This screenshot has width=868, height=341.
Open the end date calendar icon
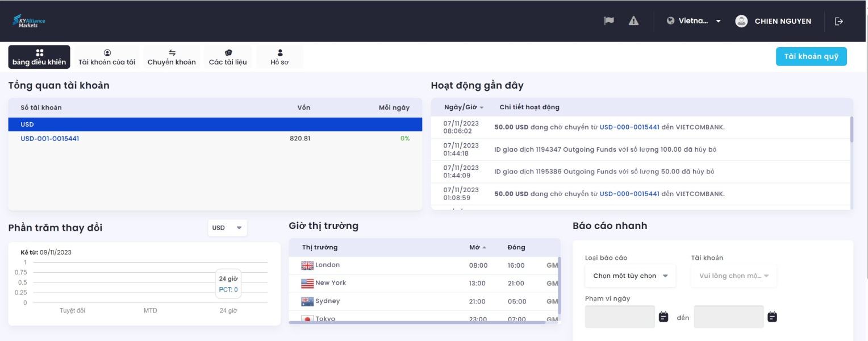coord(772,317)
